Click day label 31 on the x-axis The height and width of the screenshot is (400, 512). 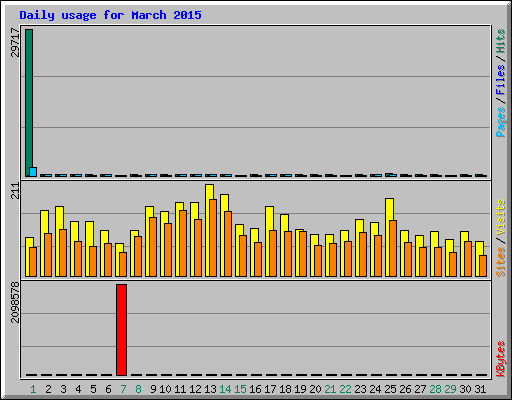click(x=480, y=389)
